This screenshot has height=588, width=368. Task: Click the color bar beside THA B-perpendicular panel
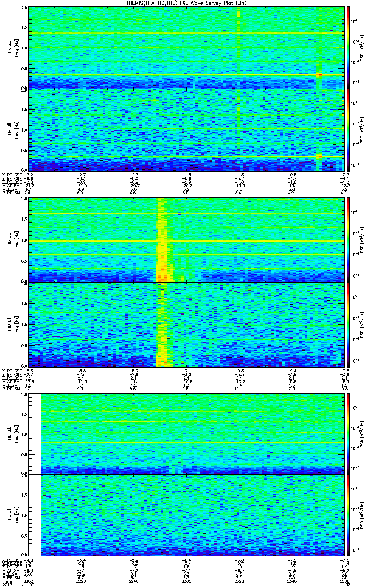click(349, 48)
